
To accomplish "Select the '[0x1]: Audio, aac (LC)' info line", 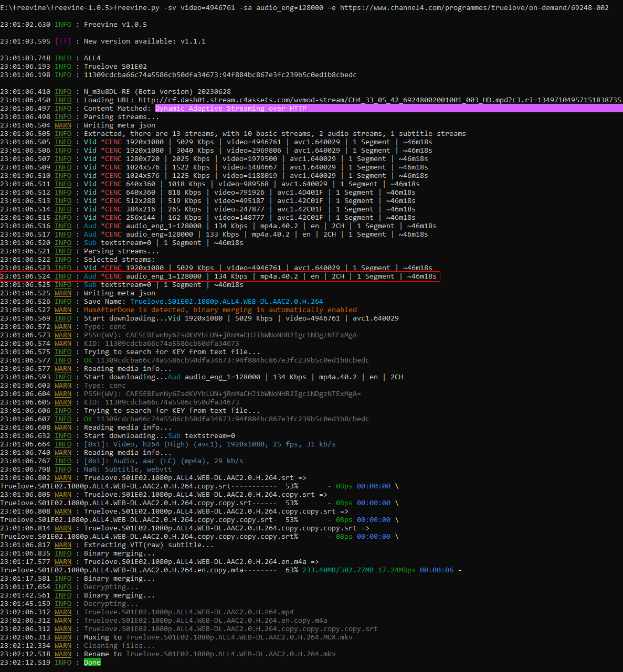I will [164, 461].
